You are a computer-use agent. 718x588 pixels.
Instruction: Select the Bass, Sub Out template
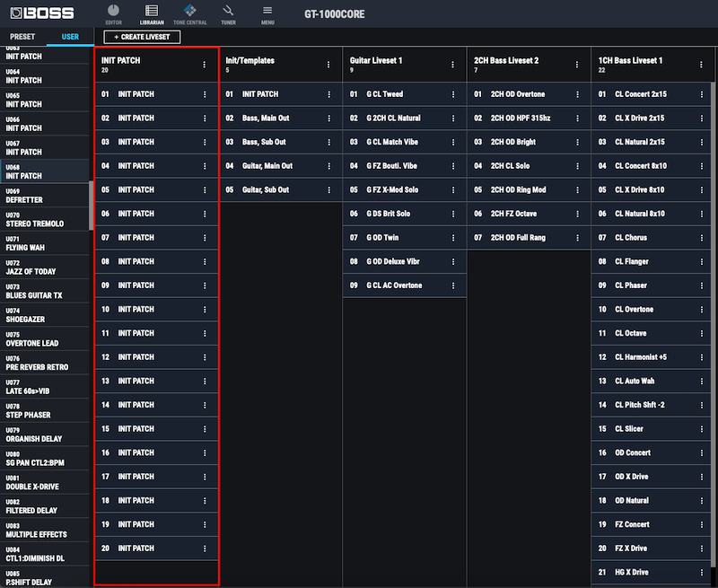click(280, 142)
